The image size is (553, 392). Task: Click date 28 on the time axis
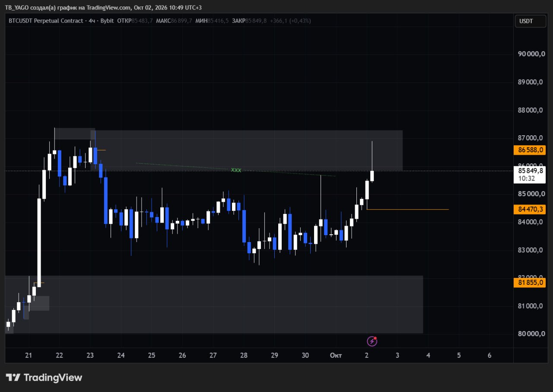[244, 355]
